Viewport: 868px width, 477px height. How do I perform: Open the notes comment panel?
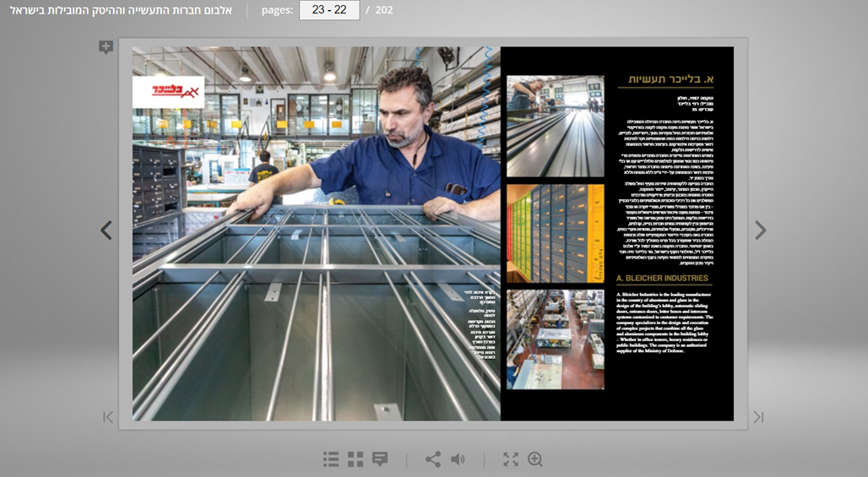pyautogui.click(x=380, y=459)
